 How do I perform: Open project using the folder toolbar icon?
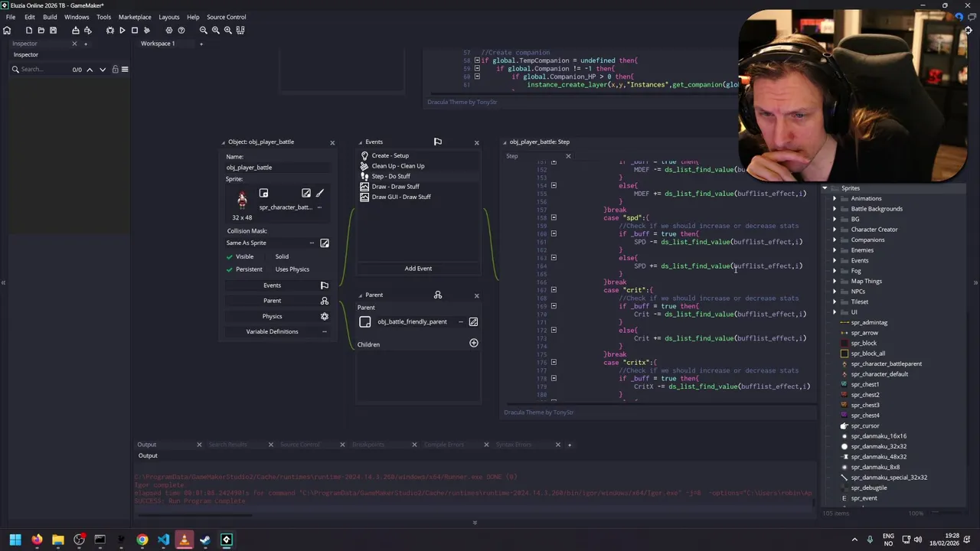click(41, 30)
